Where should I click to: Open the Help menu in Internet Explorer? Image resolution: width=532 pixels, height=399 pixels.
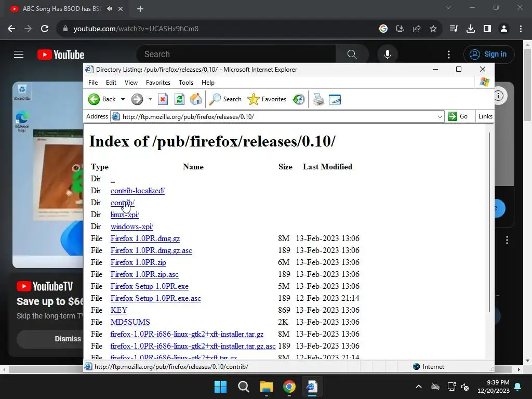click(x=208, y=83)
